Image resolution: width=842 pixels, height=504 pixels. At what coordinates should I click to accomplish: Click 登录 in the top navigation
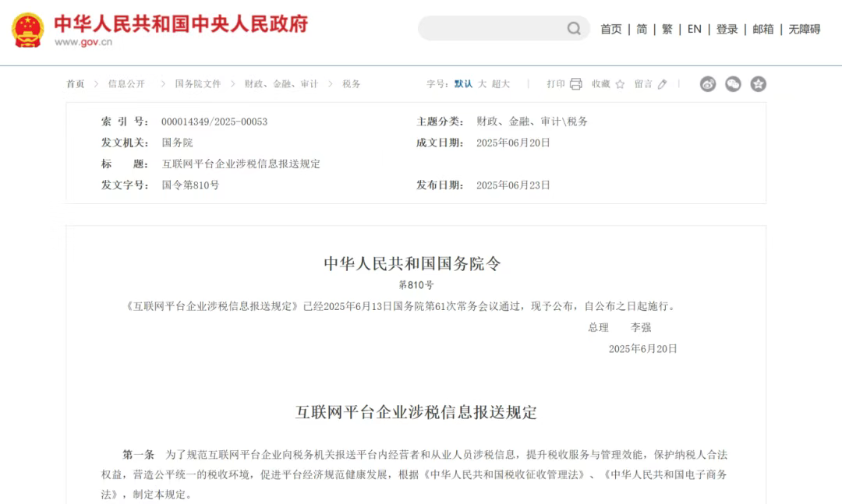point(727,29)
